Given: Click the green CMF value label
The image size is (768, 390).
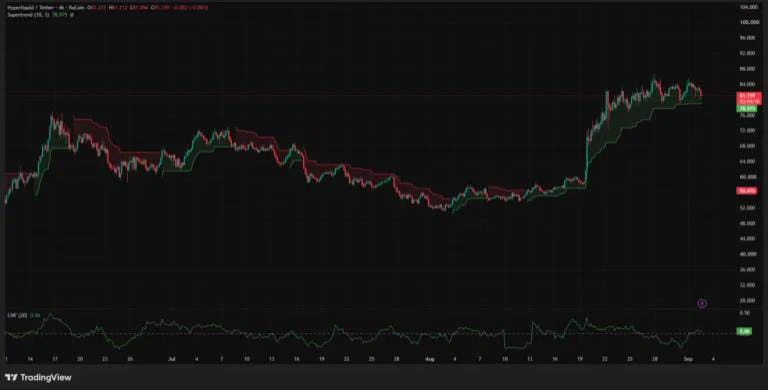Looking at the screenshot, I should (744, 332).
